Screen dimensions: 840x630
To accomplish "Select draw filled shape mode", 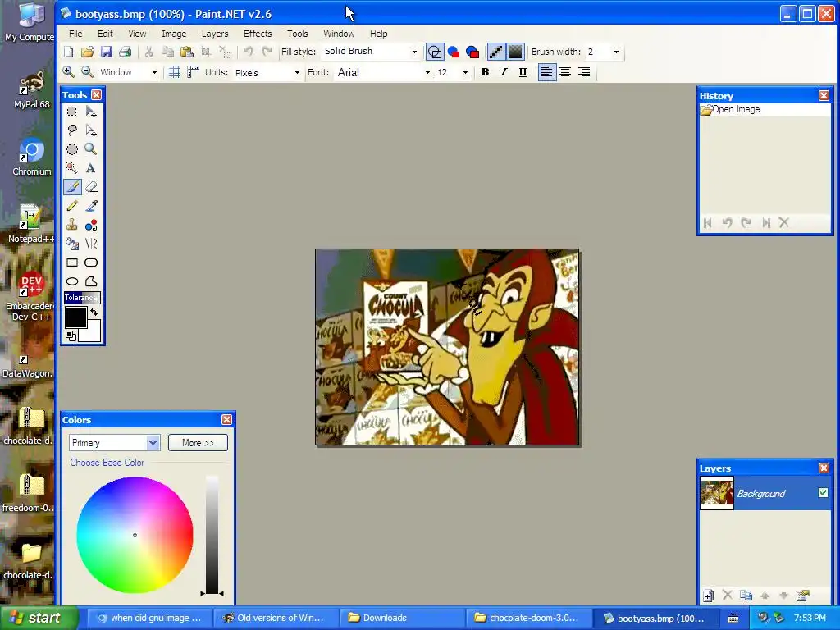I will tap(453, 52).
